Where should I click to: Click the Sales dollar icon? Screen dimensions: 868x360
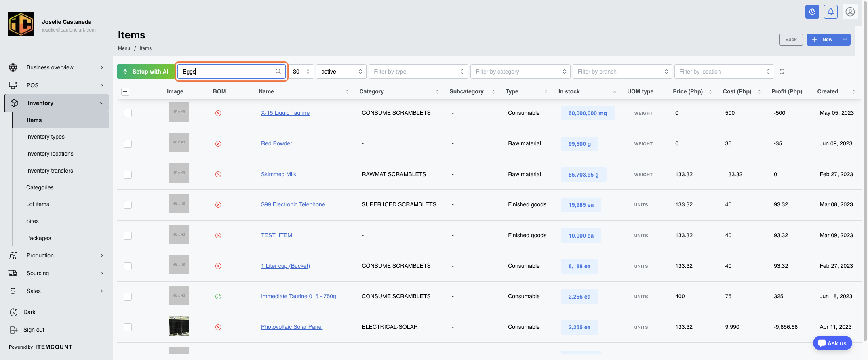13,291
